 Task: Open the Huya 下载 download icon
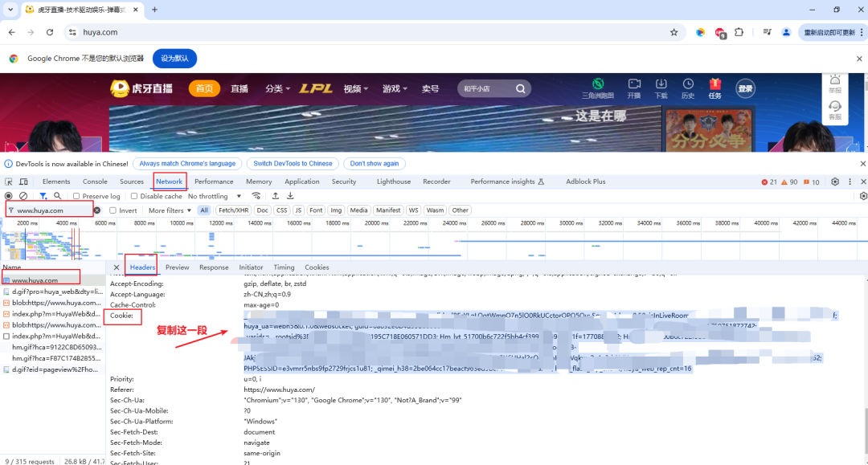661,88
